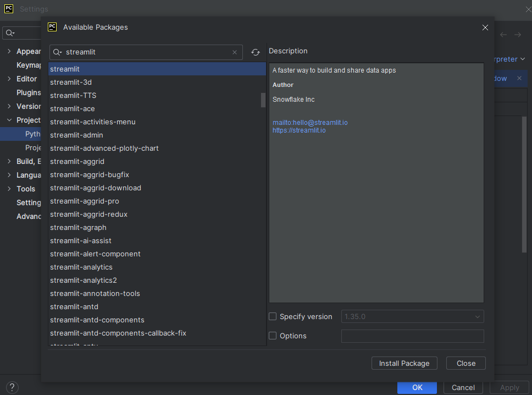Click the package list scrollbar thumb
The width and height of the screenshot is (532, 395).
[263, 100]
